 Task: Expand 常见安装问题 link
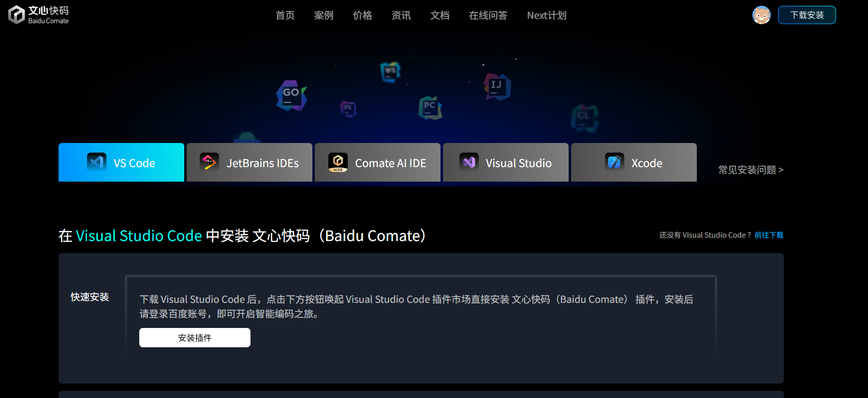[x=750, y=170]
